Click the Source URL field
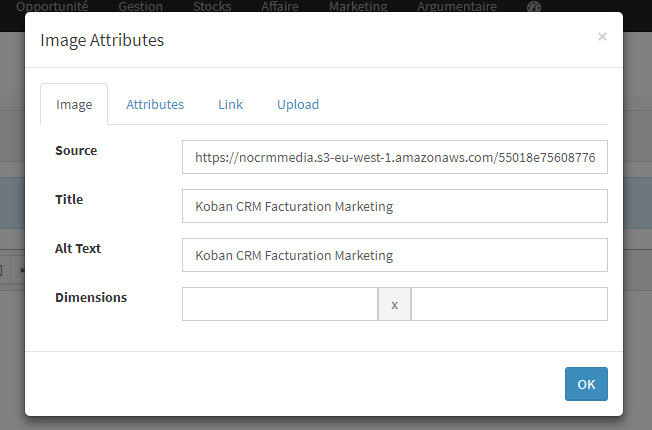652x430 pixels. (395, 157)
